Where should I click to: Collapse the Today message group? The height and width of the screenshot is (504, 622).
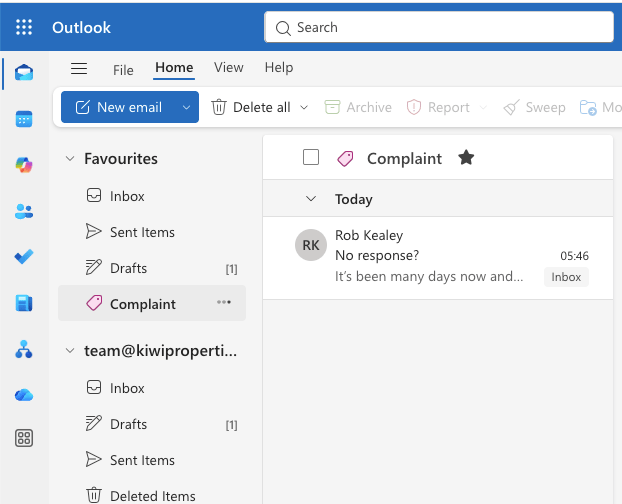coord(311,199)
